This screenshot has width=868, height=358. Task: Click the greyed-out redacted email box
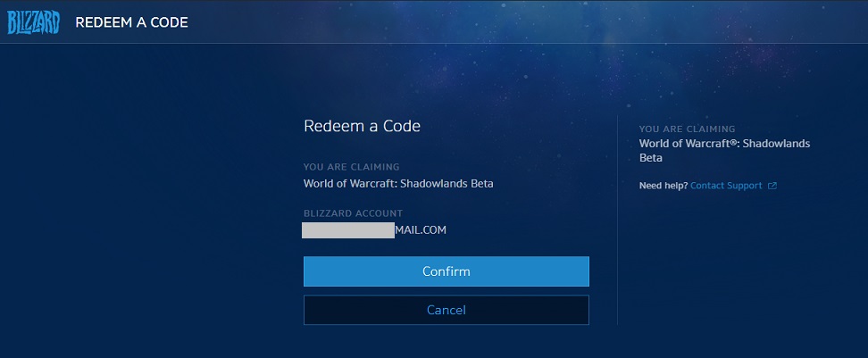pyautogui.click(x=348, y=230)
